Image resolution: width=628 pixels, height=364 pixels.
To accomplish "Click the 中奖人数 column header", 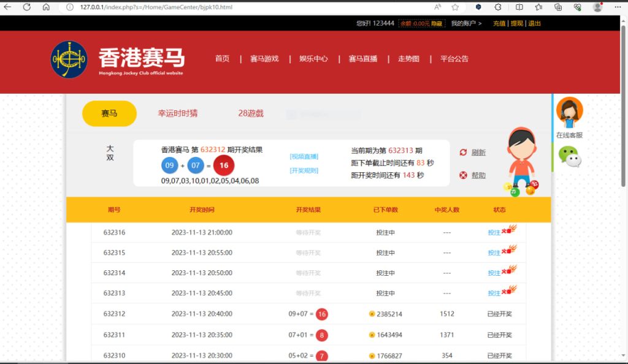I will [447, 210].
